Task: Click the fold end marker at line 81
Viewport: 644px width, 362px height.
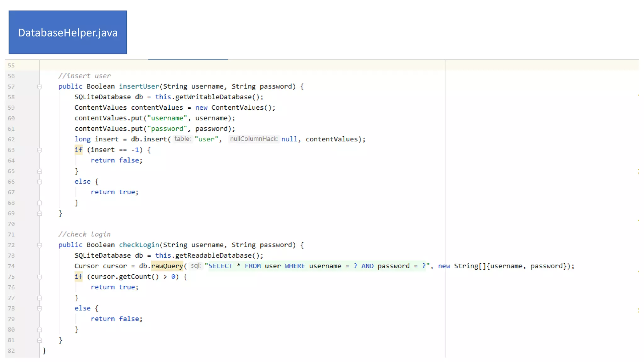Action: pyautogui.click(x=40, y=340)
